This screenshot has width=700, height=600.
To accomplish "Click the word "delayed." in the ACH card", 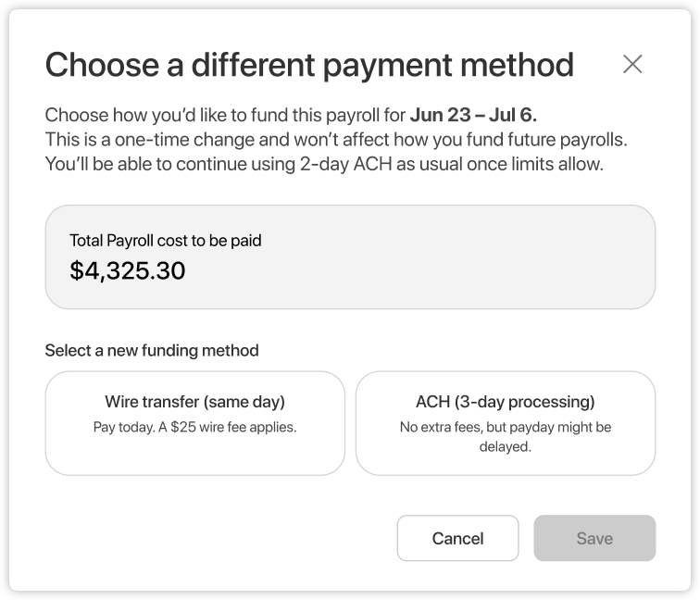I will pyautogui.click(x=506, y=446).
